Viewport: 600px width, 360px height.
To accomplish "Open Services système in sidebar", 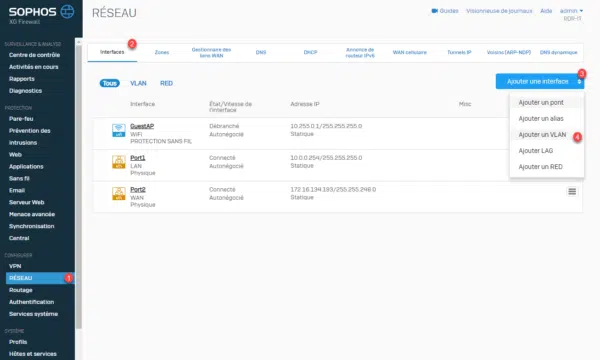I will coord(33,314).
